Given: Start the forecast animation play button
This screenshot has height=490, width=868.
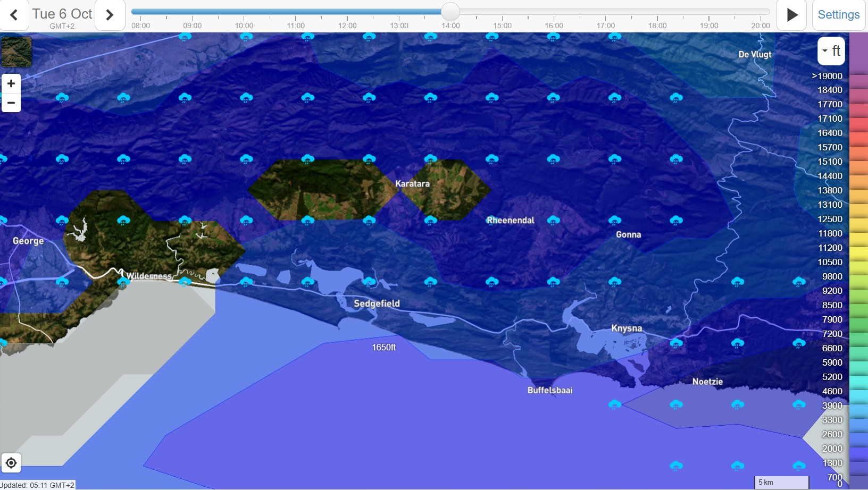Looking at the screenshot, I should (792, 15).
